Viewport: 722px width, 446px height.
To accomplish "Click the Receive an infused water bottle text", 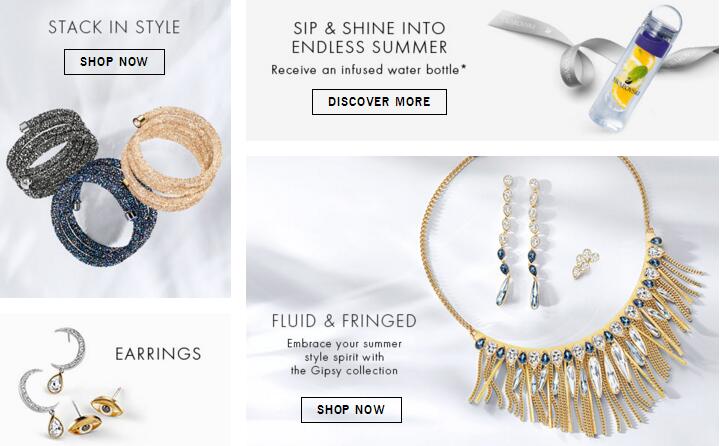I will click(x=368, y=70).
